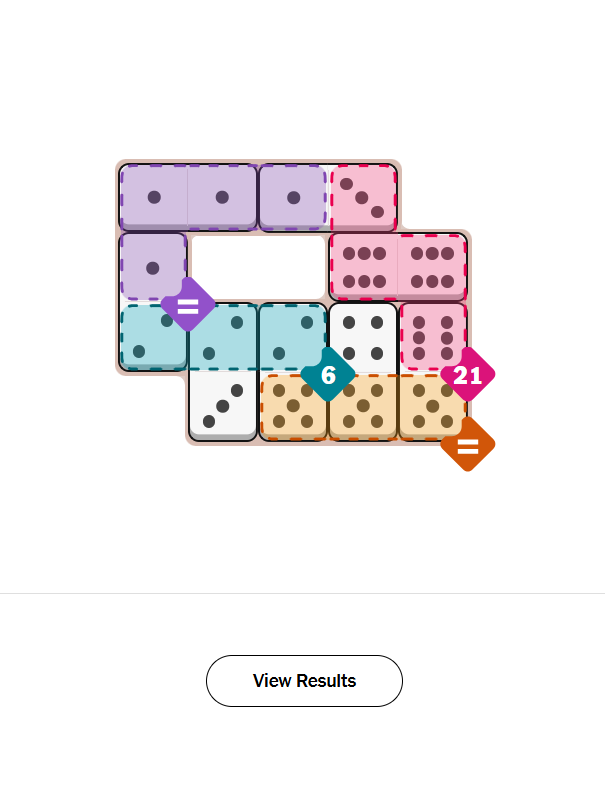Select the leftmost orange five-pip die

[x=293, y=406]
